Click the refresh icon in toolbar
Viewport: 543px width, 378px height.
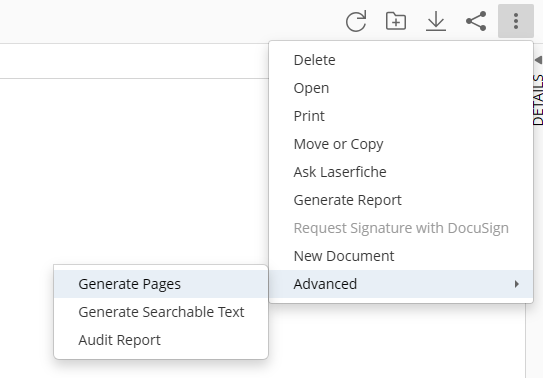point(356,21)
